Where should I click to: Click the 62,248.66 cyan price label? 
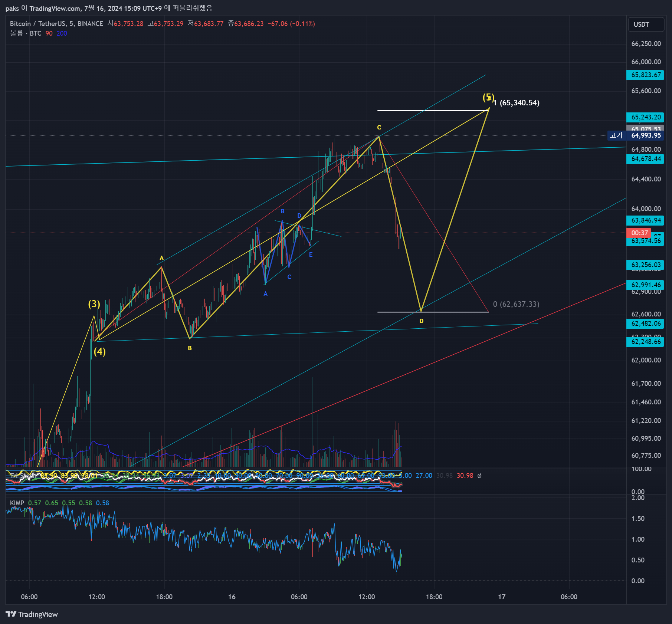tap(646, 342)
